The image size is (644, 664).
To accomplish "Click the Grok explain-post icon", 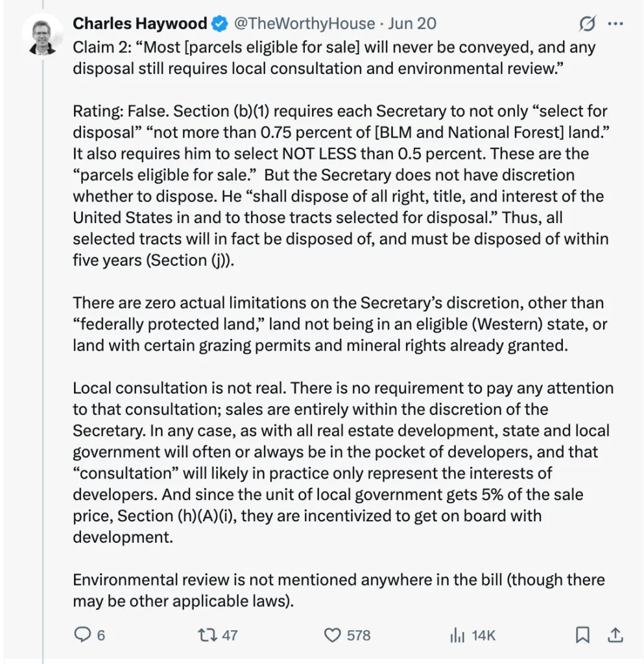I will [588, 24].
